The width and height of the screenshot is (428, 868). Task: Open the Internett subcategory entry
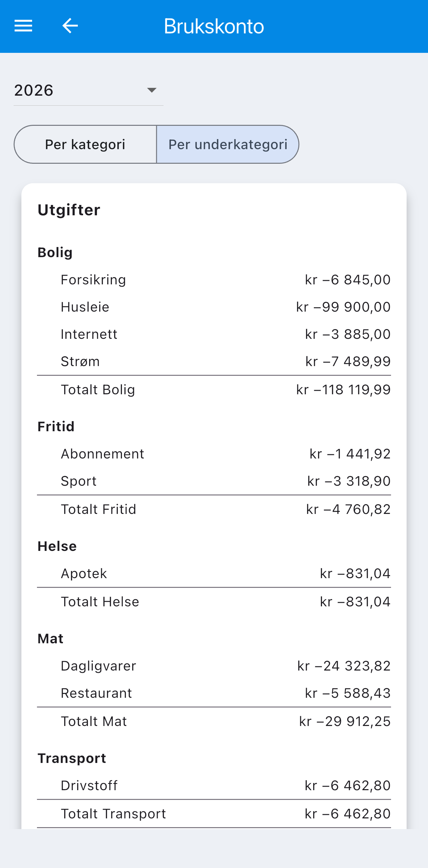point(214,334)
